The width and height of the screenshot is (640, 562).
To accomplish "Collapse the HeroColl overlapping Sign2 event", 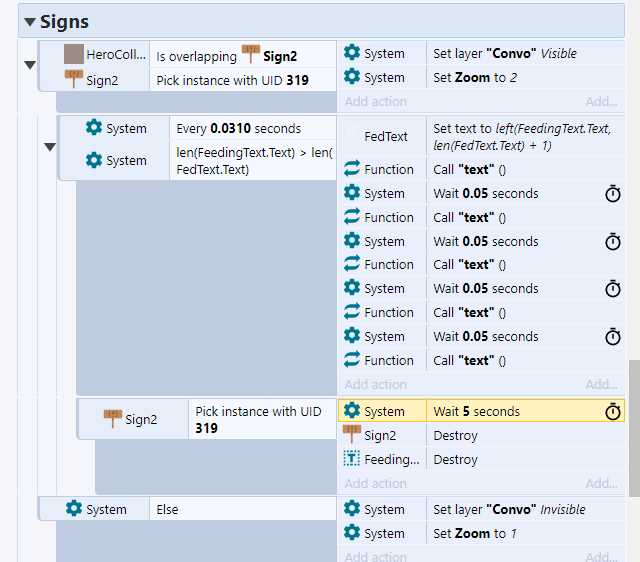I will pyautogui.click(x=29, y=65).
